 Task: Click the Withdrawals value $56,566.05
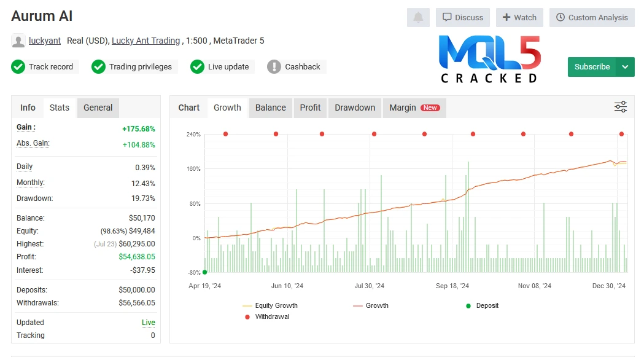pos(137,303)
